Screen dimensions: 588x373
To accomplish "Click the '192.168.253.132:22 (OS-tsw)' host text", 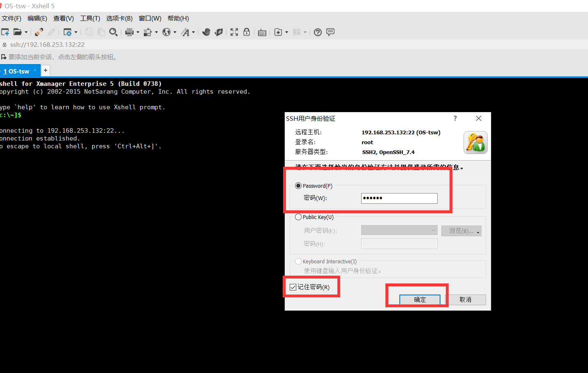I will click(401, 132).
